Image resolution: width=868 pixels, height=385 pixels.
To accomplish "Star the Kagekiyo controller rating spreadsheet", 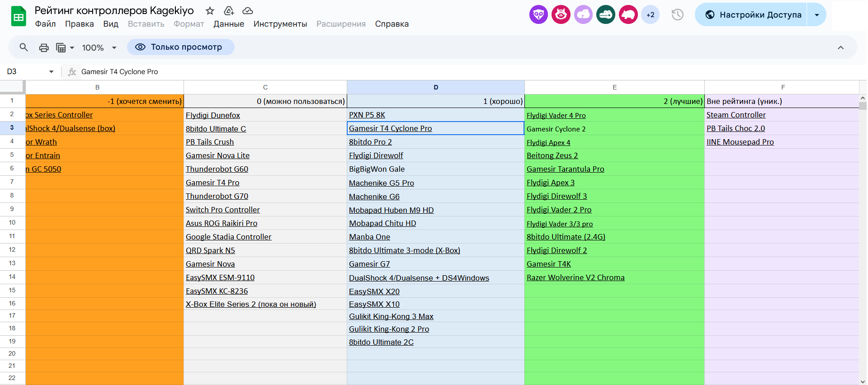I will (210, 11).
